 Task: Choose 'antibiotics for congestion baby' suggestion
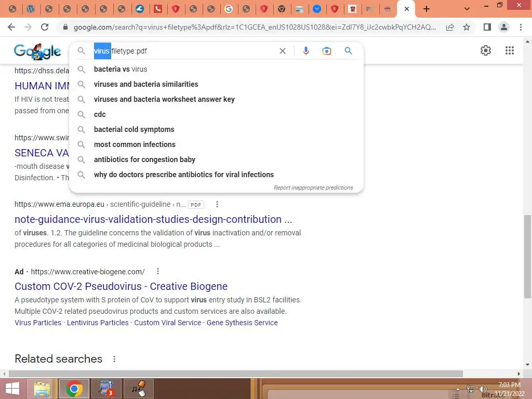click(x=217, y=159)
